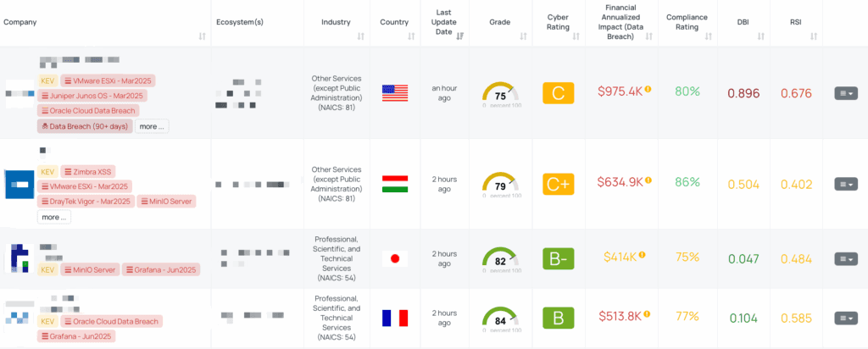Viewport: 868px width, 349px height.
Task: Click info icon beside $634.9K impact
Action: tap(648, 180)
